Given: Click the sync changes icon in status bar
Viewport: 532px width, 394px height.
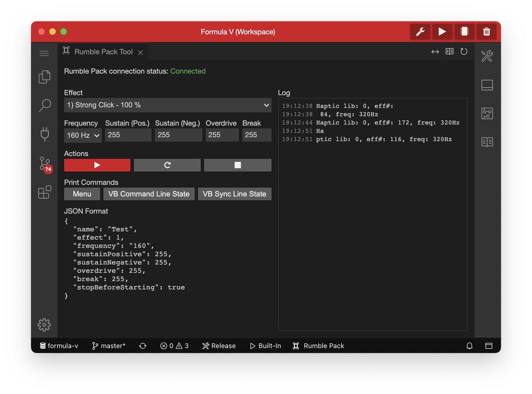Looking at the screenshot, I should (x=143, y=346).
